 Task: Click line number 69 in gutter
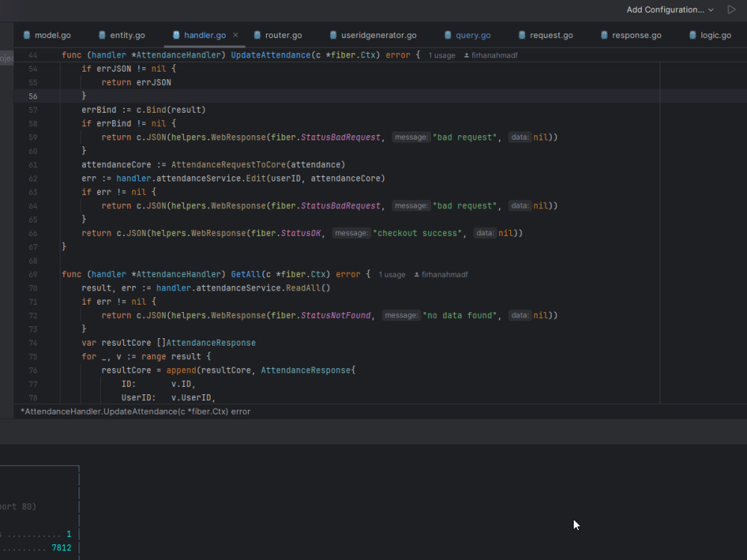pos(32,274)
